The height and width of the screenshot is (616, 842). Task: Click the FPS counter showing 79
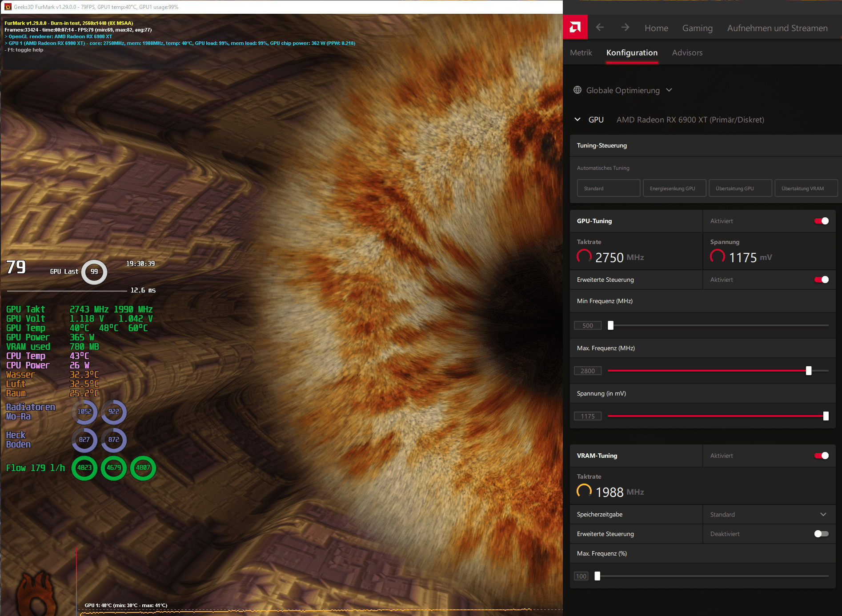pos(16,267)
